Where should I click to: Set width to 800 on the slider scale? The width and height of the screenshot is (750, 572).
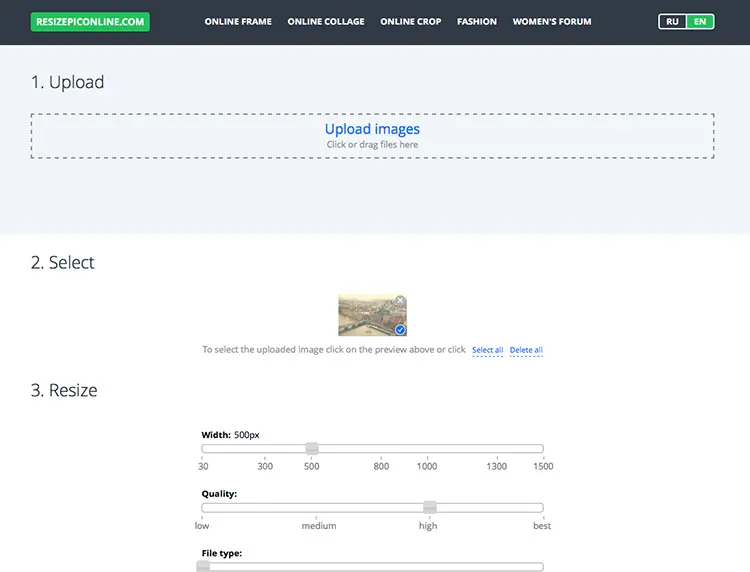point(381,466)
